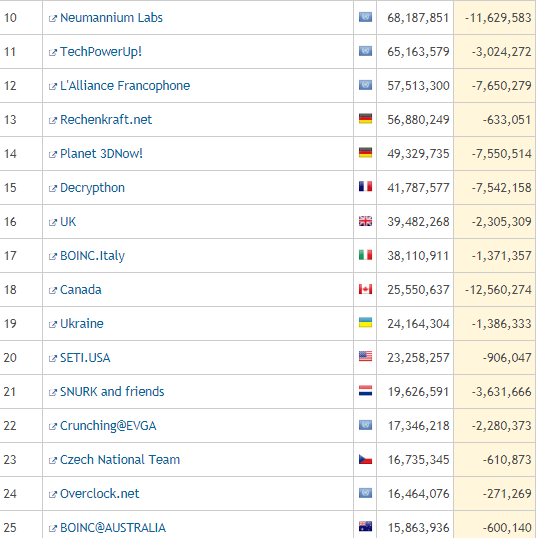
Task: Click the Netherlands flag beside SNURK and friends
Action: pyautogui.click(x=365, y=391)
